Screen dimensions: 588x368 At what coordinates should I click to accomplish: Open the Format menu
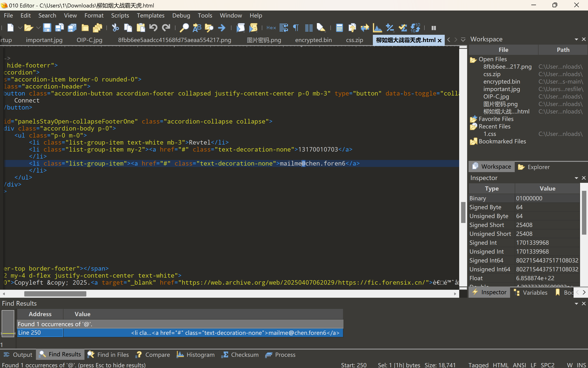pyautogui.click(x=94, y=16)
